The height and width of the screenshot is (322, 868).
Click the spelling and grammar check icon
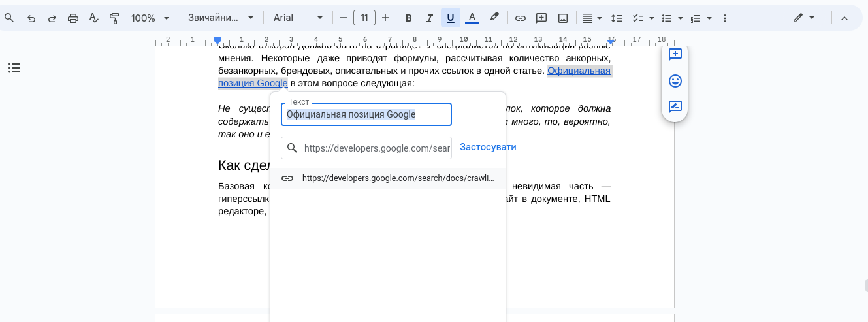pos(93,18)
